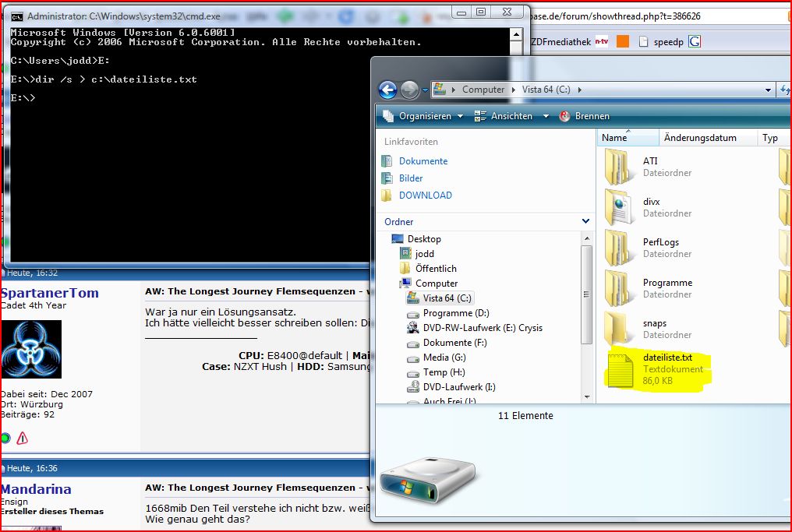The height and width of the screenshot is (532, 792).
Task: Open Bilder favorite link
Action: [x=411, y=178]
